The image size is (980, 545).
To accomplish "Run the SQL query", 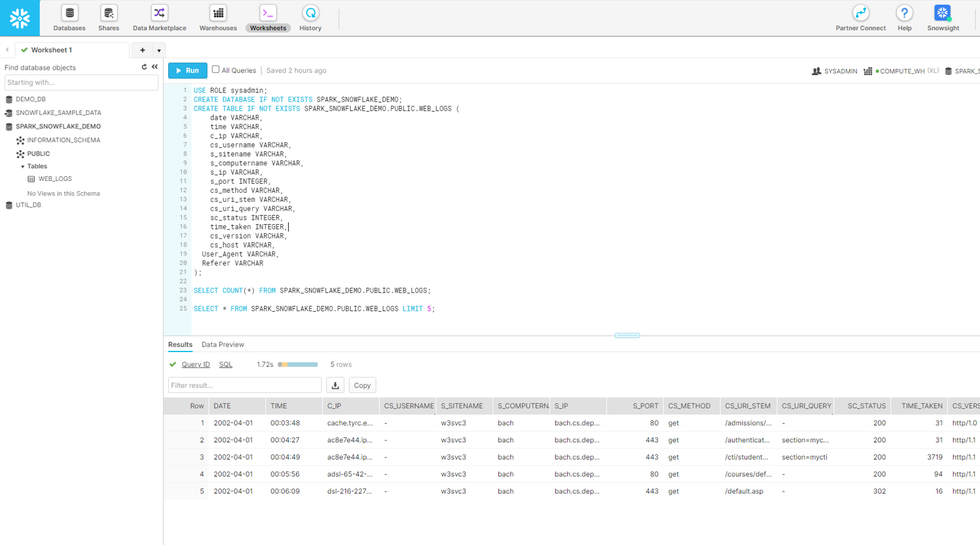I will click(187, 70).
